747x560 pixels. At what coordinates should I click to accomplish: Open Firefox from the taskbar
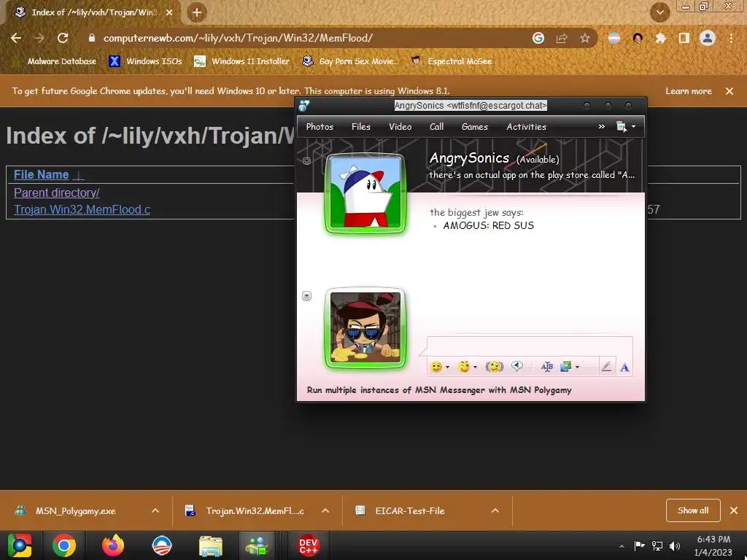pyautogui.click(x=113, y=545)
